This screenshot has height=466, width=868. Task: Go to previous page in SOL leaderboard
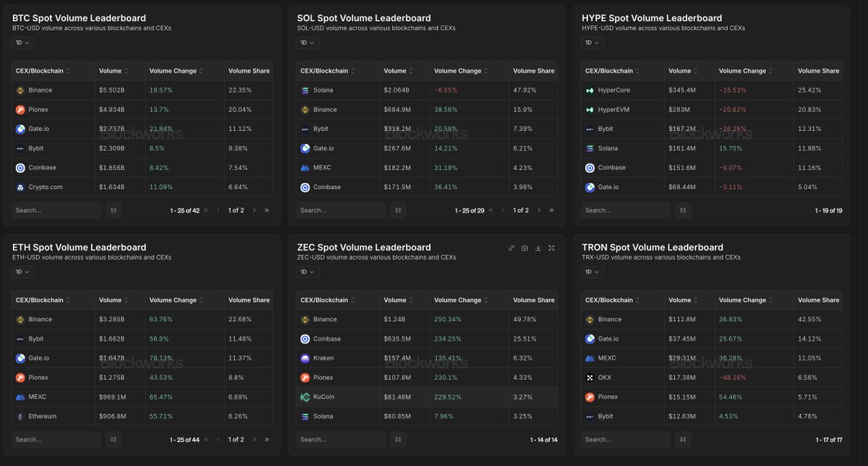coord(503,211)
